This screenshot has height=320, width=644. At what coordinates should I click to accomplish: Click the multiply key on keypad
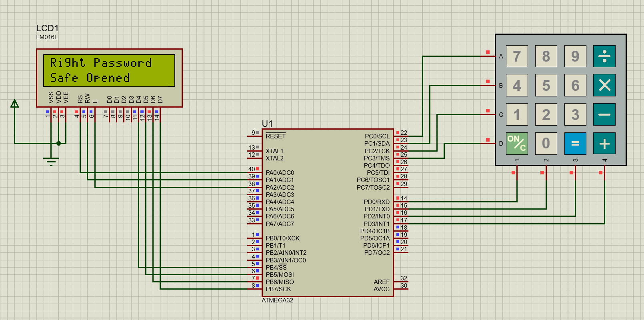pyautogui.click(x=604, y=85)
